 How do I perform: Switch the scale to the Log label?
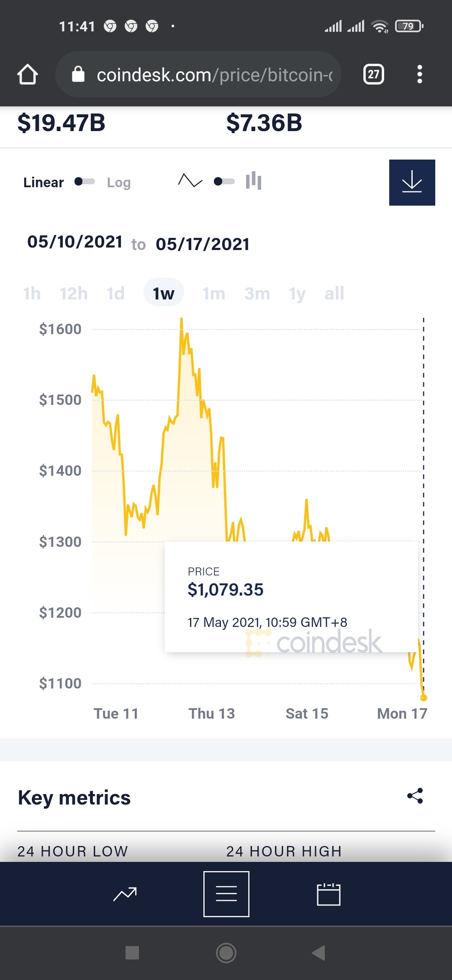tap(119, 183)
